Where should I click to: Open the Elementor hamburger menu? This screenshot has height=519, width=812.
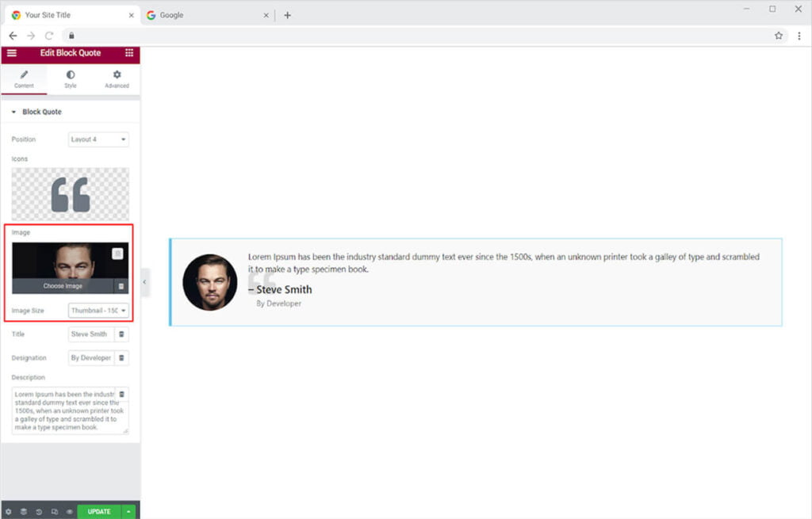11,53
